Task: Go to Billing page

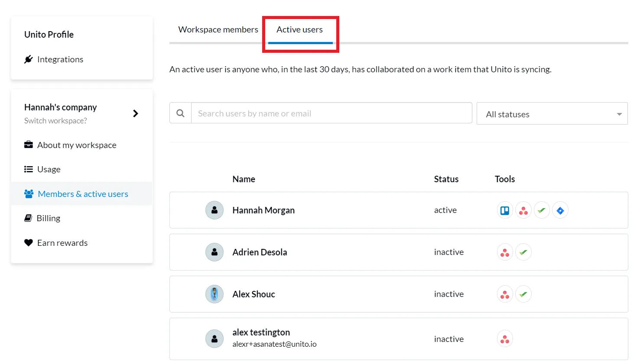Action: point(48,218)
